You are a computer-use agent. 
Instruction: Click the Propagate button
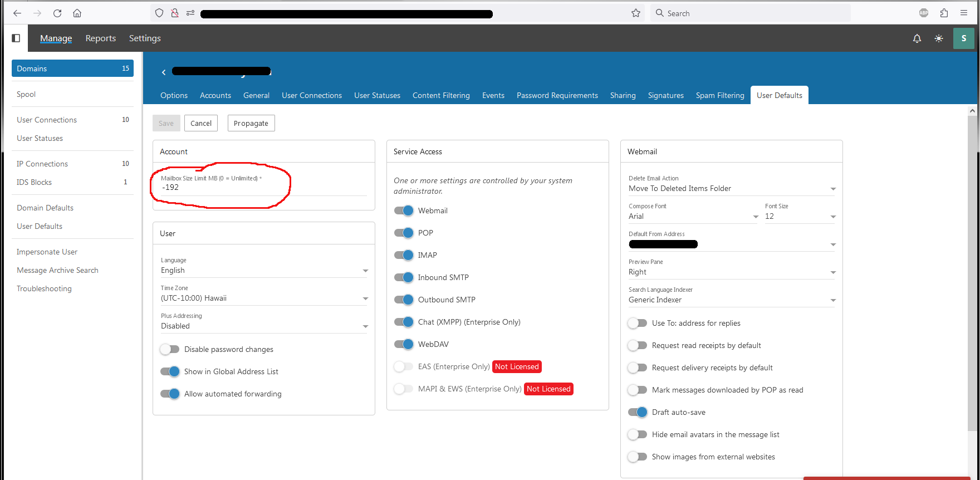pyautogui.click(x=251, y=123)
